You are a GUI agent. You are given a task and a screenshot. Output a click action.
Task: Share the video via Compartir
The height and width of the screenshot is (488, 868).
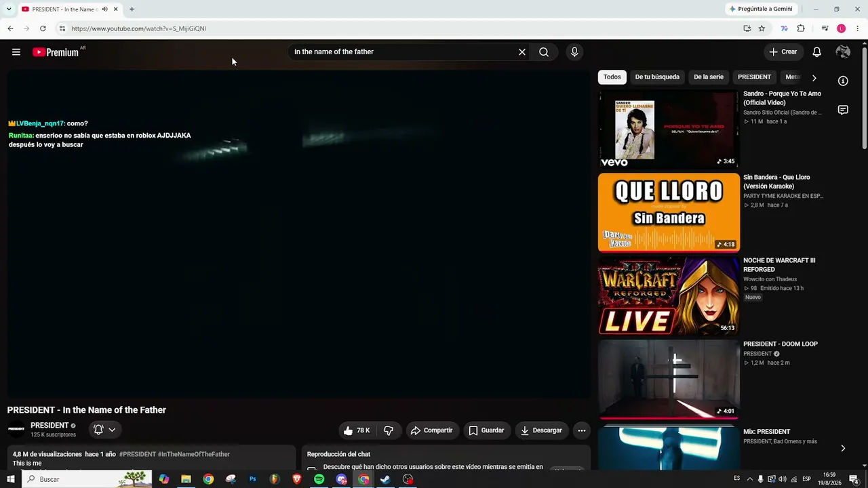click(x=431, y=430)
